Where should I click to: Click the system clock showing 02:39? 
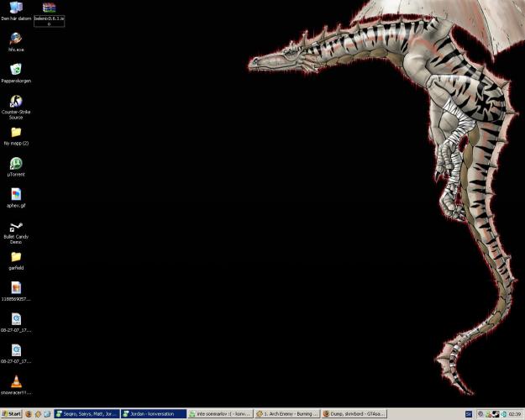[x=515, y=414]
